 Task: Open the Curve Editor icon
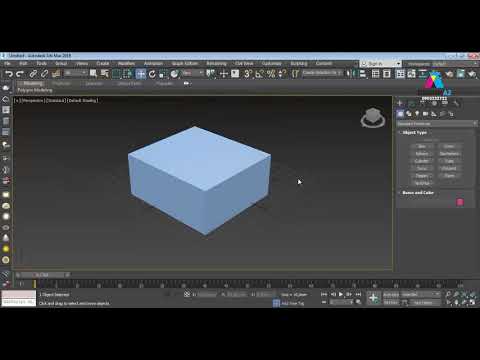click(x=412, y=74)
